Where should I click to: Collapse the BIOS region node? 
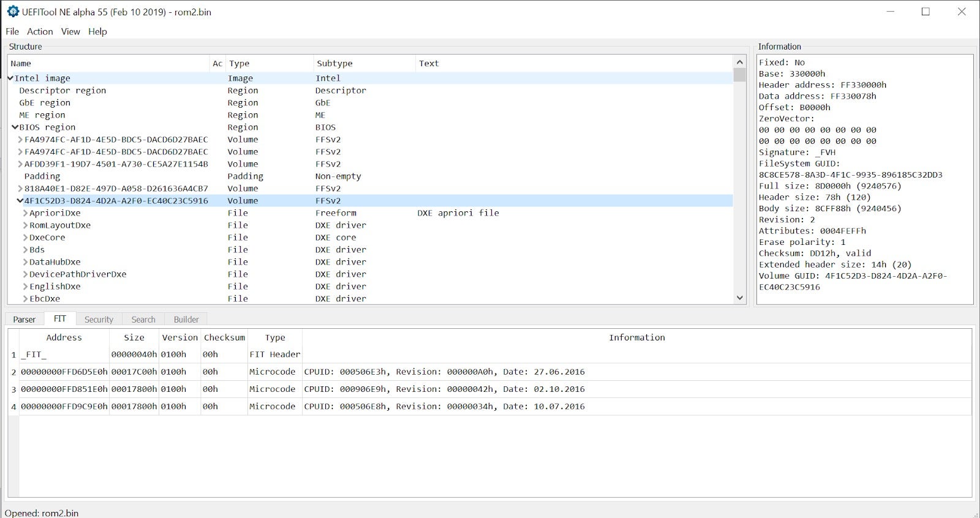click(15, 127)
